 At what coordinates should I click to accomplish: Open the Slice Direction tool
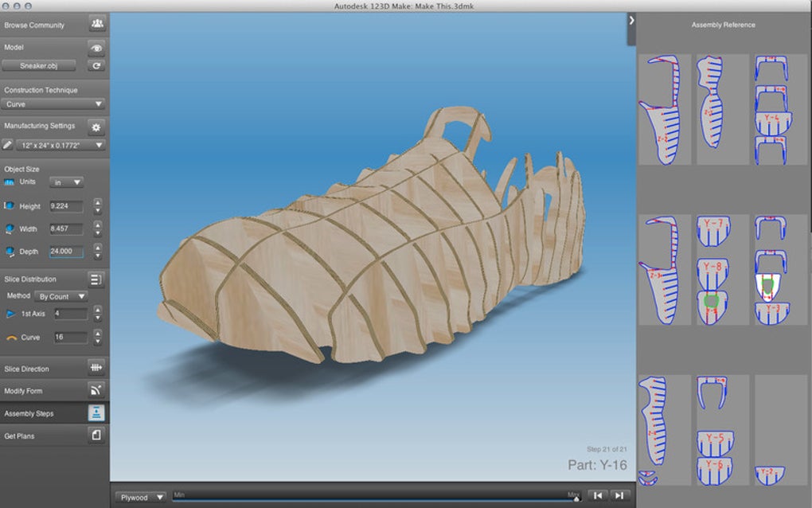coord(96,369)
